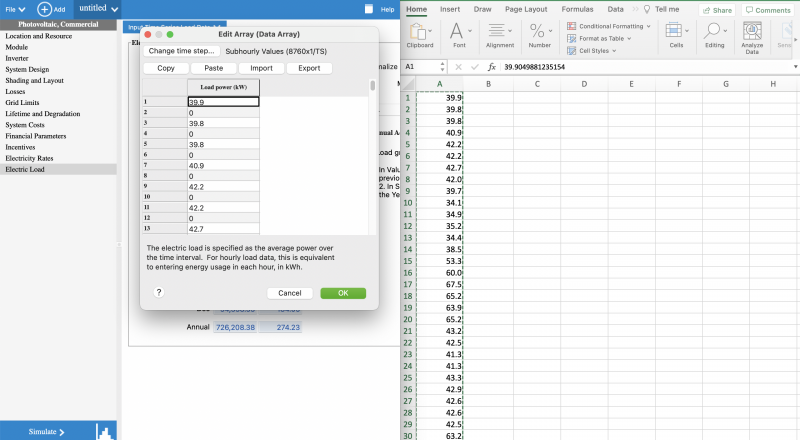The width and height of the screenshot is (800, 440).
Task: Click the Import button in dialog
Action: point(262,68)
